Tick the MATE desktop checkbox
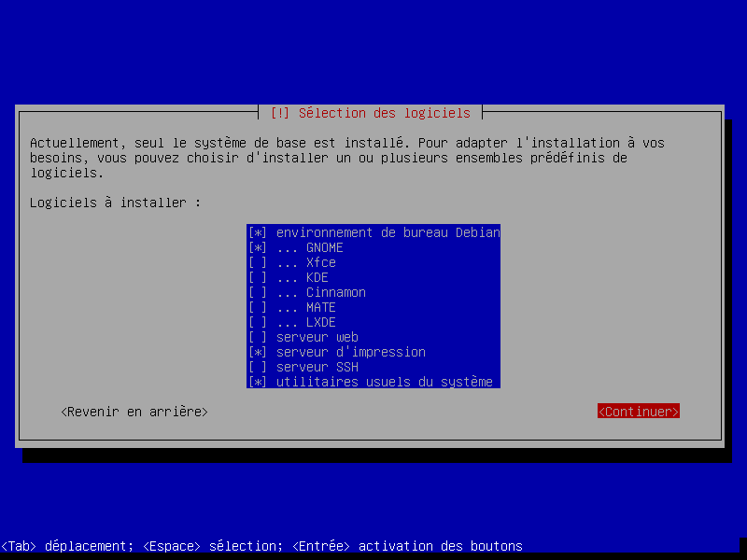747x560 pixels. click(258, 307)
